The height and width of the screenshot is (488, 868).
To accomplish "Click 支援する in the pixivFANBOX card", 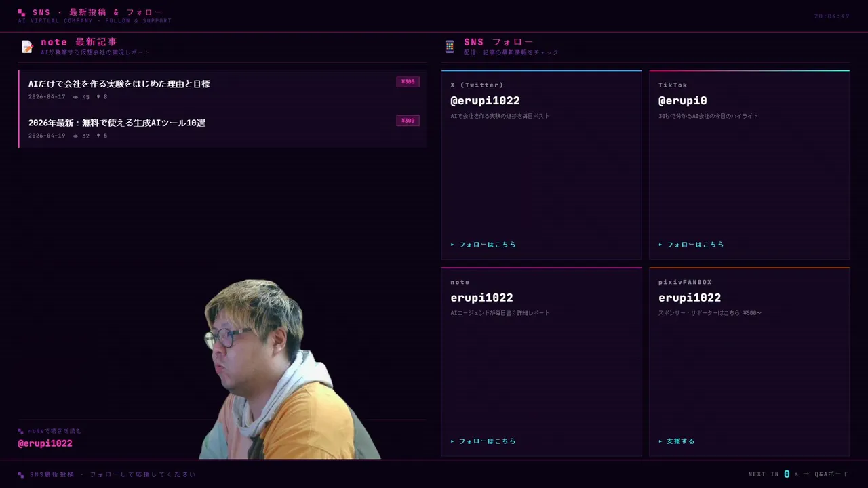I will pyautogui.click(x=677, y=441).
